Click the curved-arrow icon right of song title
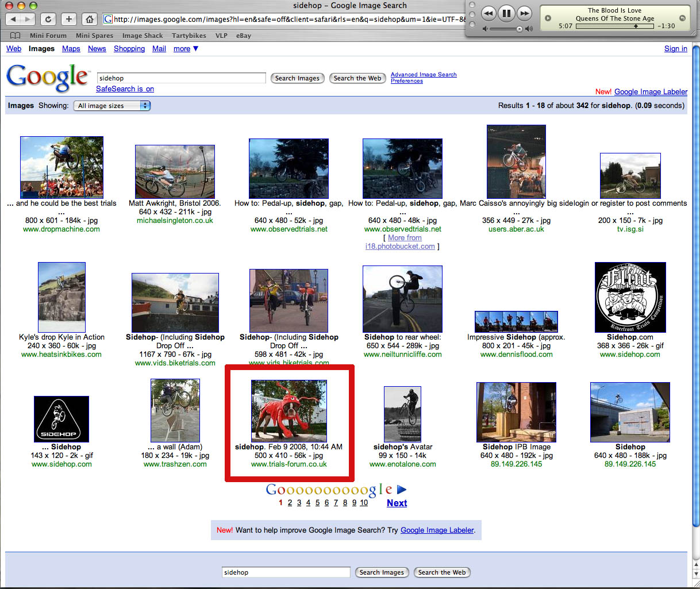Image resolution: width=700 pixels, height=589 pixels. coord(682,18)
